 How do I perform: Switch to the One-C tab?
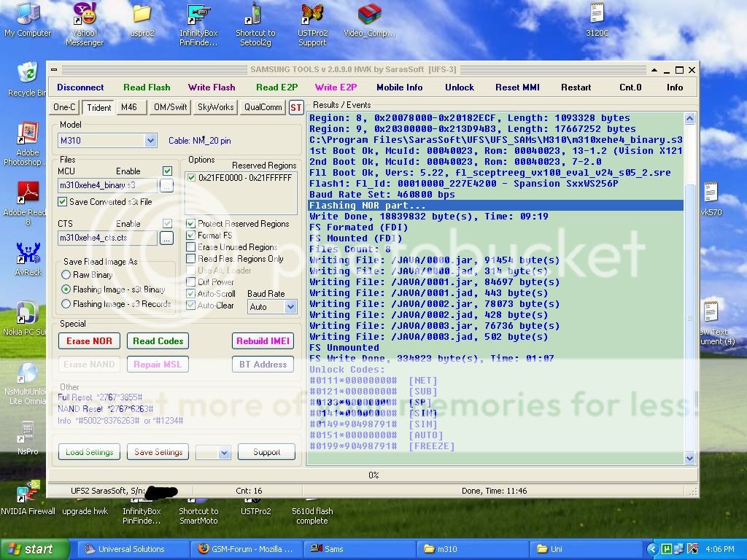click(64, 107)
